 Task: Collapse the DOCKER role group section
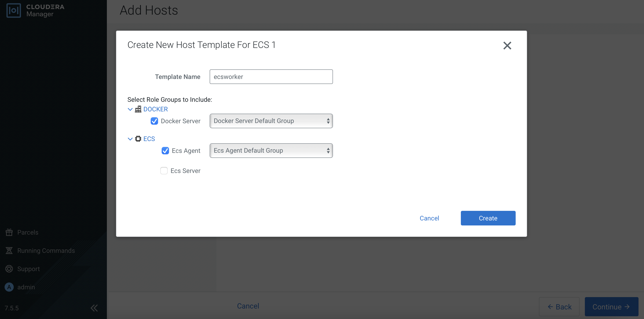click(130, 109)
